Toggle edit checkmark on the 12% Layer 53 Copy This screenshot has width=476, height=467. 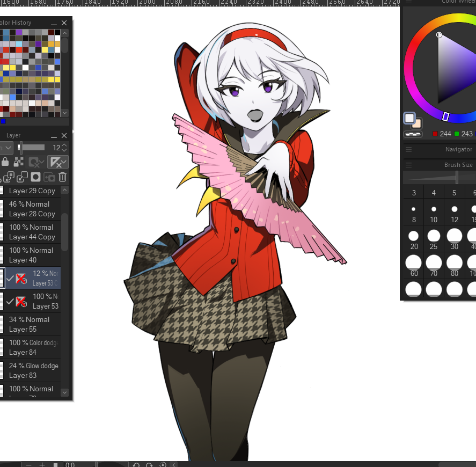pyautogui.click(x=10, y=278)
